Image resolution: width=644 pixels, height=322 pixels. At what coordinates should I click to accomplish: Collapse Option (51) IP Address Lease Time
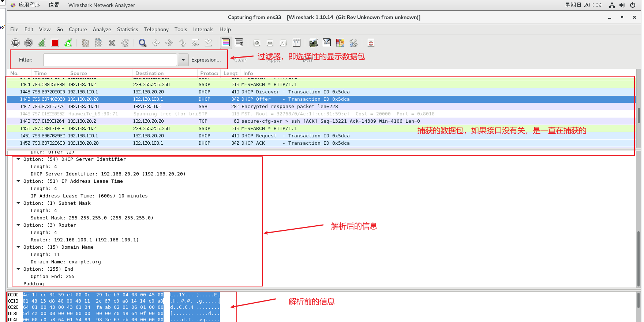click(x=18, y=181)
